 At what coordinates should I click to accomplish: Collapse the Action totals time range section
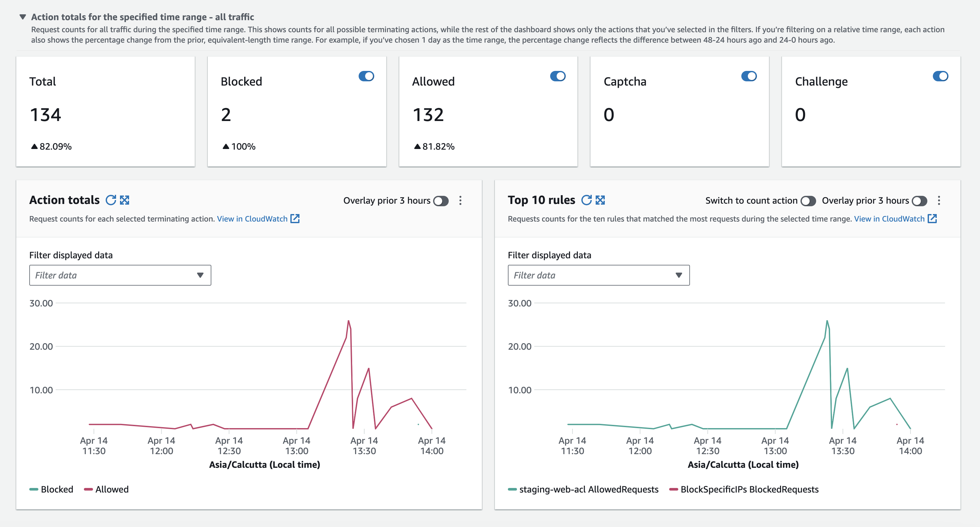point(23,17)
